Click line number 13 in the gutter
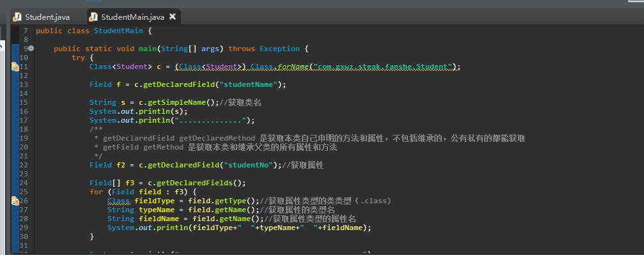The image size is (644, 255). 24,84
